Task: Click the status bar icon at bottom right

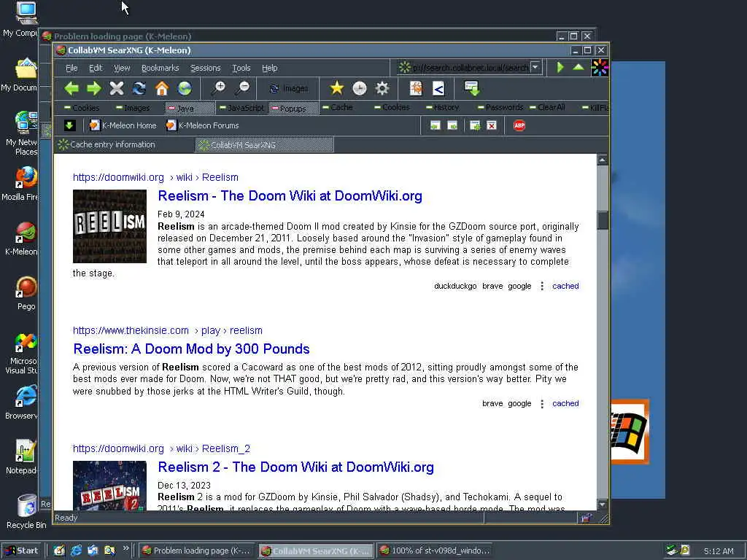Action: click(x=587, y=518)
